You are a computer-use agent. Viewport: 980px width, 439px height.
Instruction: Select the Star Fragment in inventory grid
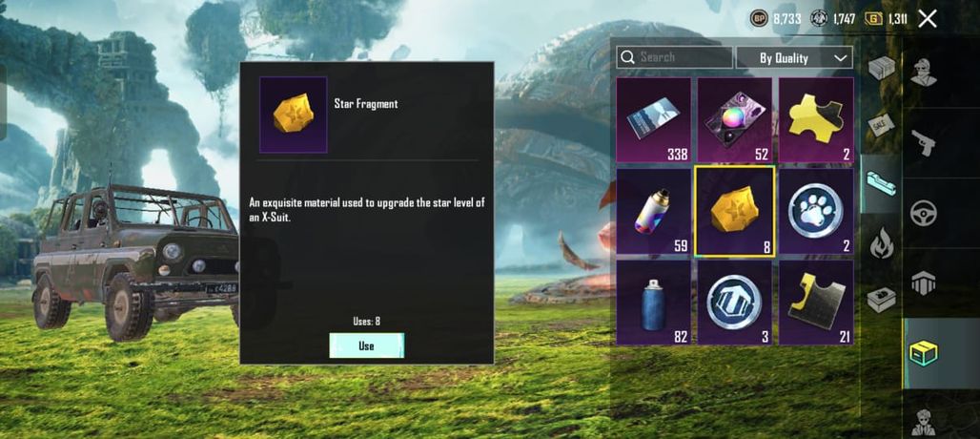coord(735,211)
